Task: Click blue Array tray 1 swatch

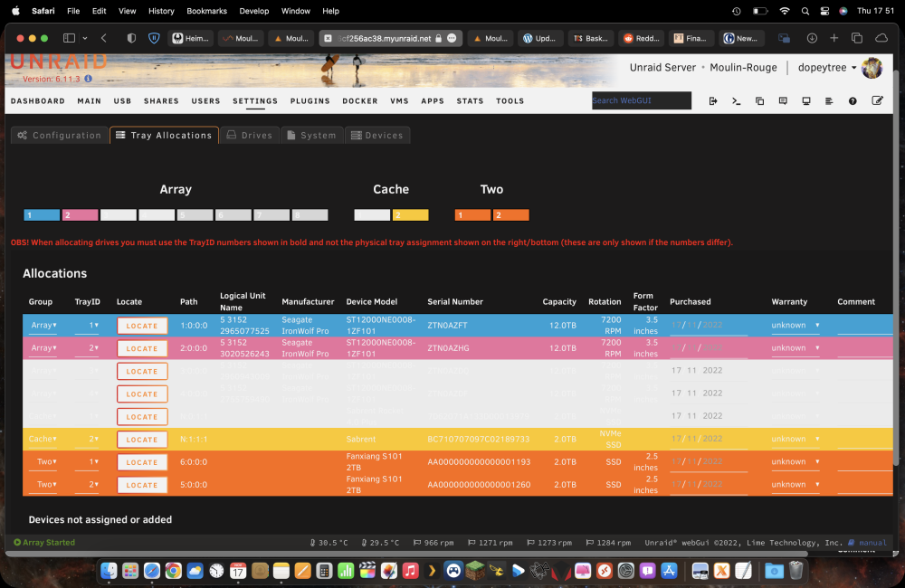Action: click(42, 215)
